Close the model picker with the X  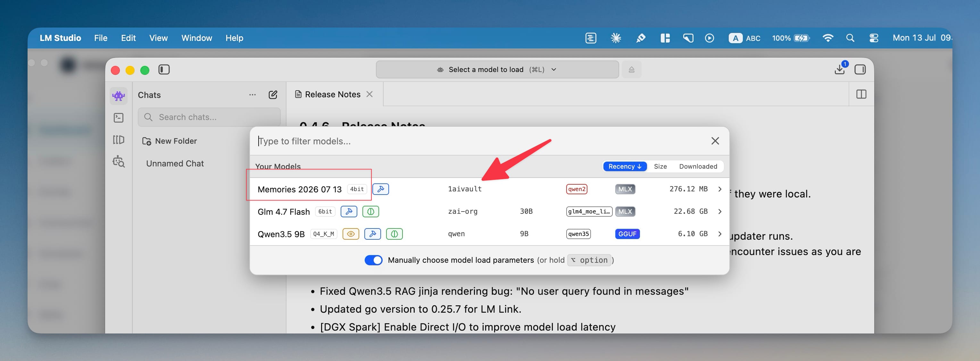coord(715,141)
